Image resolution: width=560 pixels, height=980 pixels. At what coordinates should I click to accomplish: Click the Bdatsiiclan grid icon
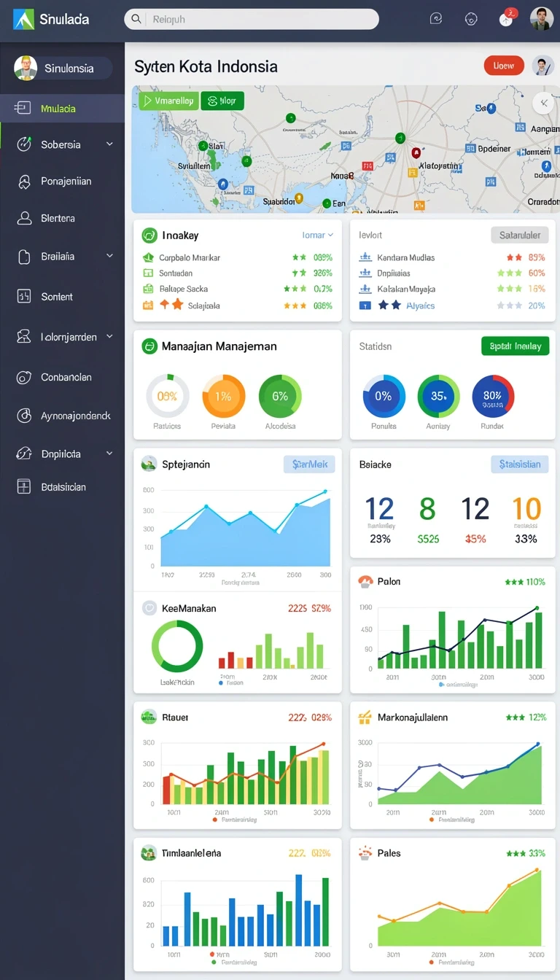[24, 486]
